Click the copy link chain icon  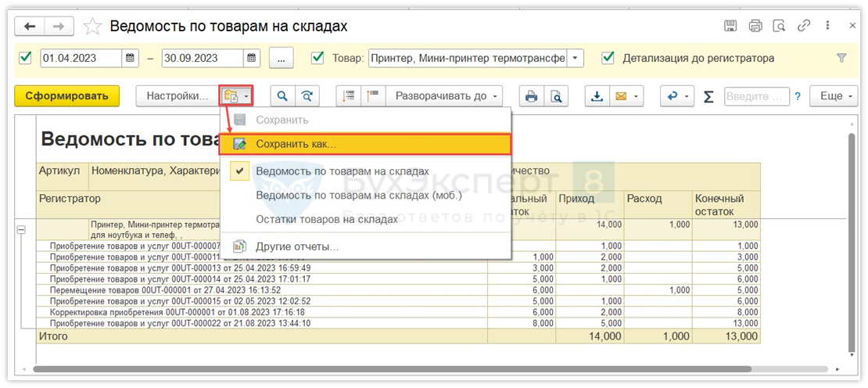pos(804,26)
